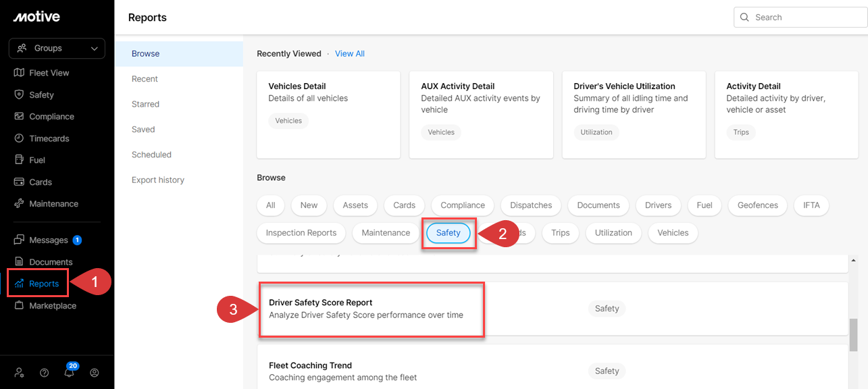Click the View All link
This screenshot has height=389, width=868.
(349, 53)
